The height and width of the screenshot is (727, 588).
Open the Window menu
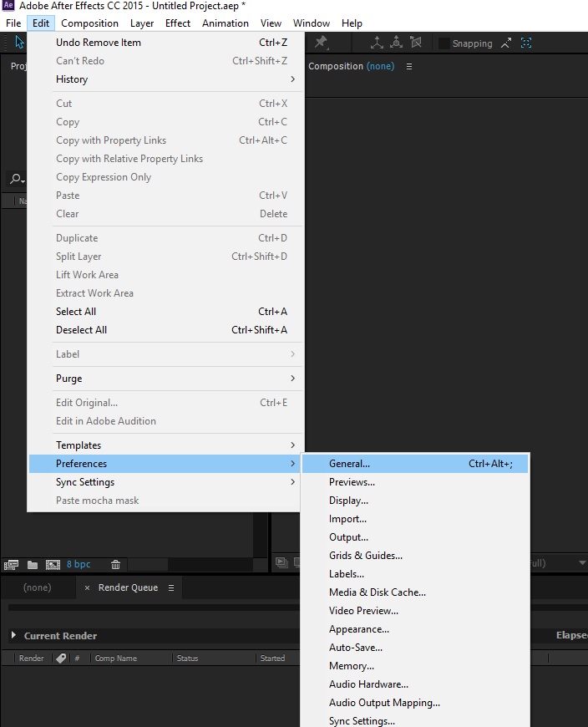click(312, 23)
